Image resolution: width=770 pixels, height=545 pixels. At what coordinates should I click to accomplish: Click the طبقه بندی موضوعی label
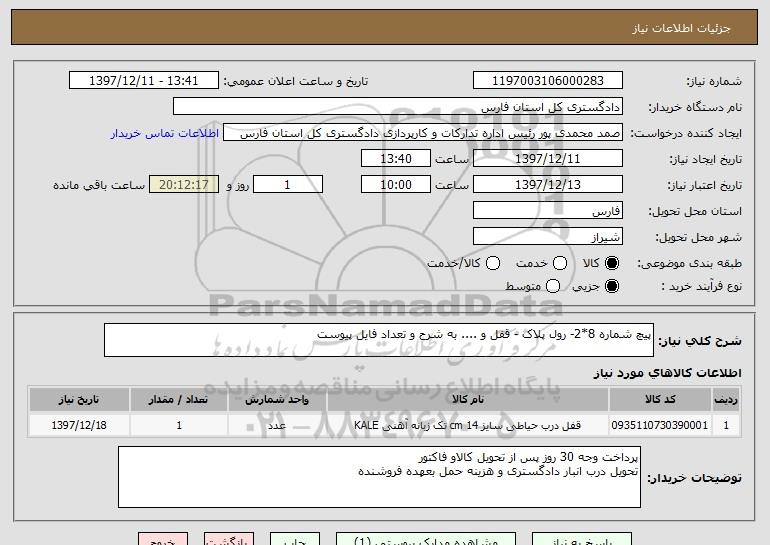click(689, 264)
